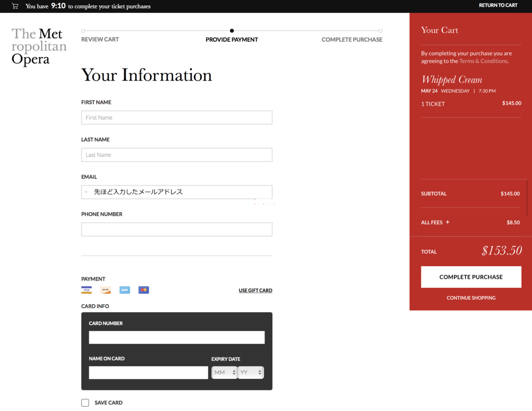Click Use Gift Card link
Screen dimensions: 532x411
coord(256,290)
